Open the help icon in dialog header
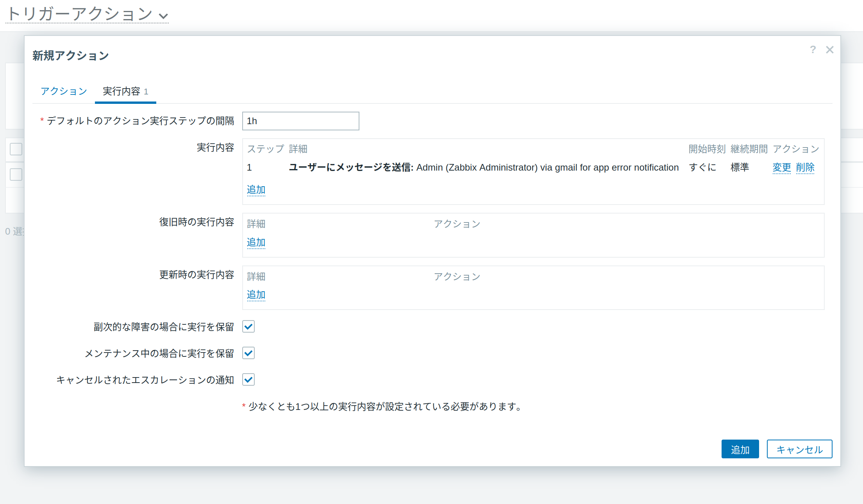Viewport: 863px width, 504px height. click(813, 50)
